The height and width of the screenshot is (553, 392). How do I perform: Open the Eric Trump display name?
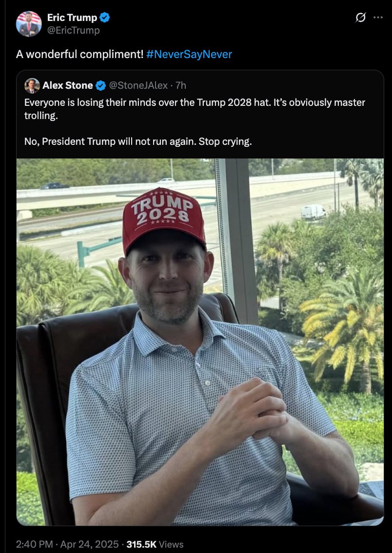(x=72, y=17)
